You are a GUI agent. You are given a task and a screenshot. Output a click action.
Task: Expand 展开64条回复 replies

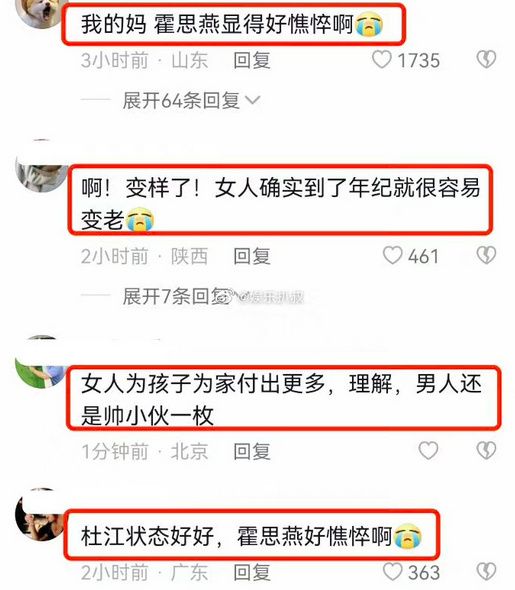tap(191, 100)
